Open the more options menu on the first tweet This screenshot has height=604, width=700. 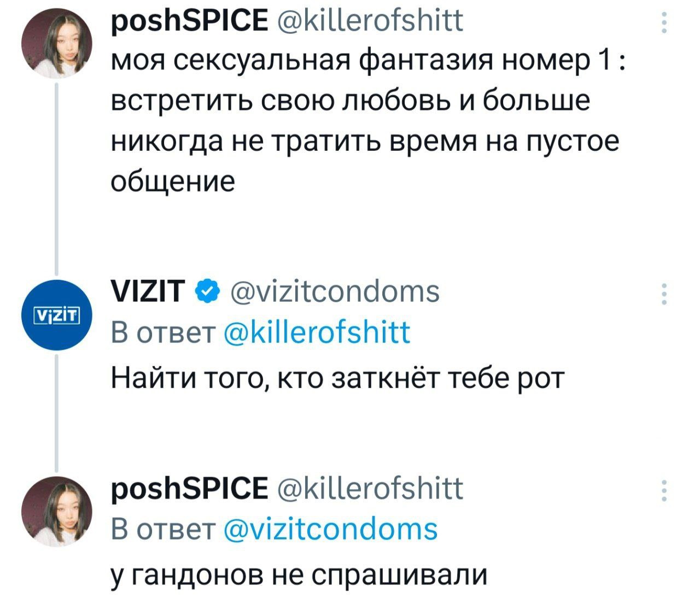664,22
